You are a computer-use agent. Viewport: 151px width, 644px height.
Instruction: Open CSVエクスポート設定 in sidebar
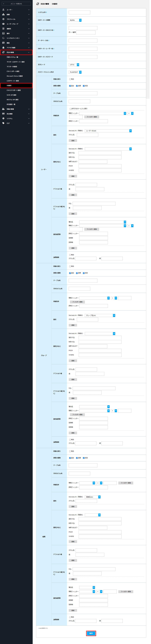(14, 90)
